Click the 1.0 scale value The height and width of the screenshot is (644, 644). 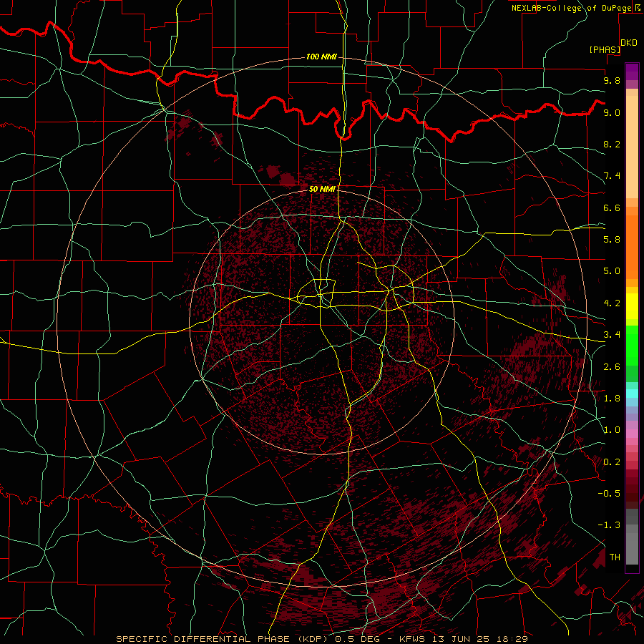pyautogui.click(x=612, y=430)
